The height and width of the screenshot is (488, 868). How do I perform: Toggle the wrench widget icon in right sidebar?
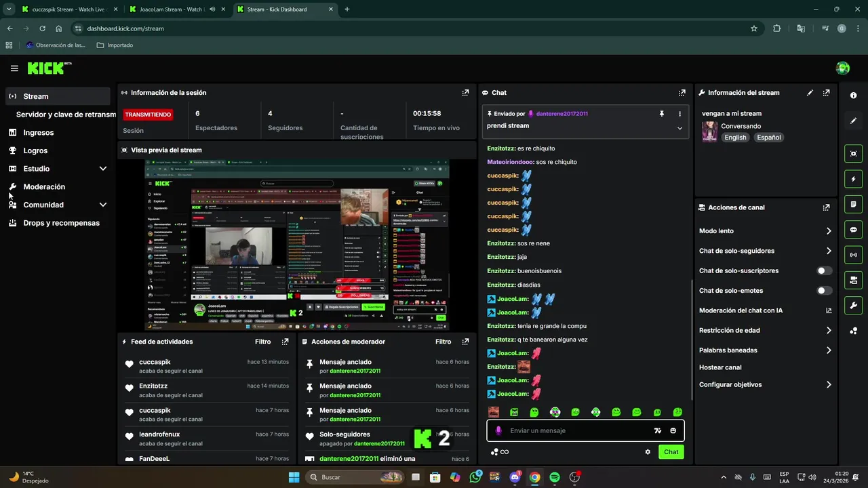pos(853,305)
